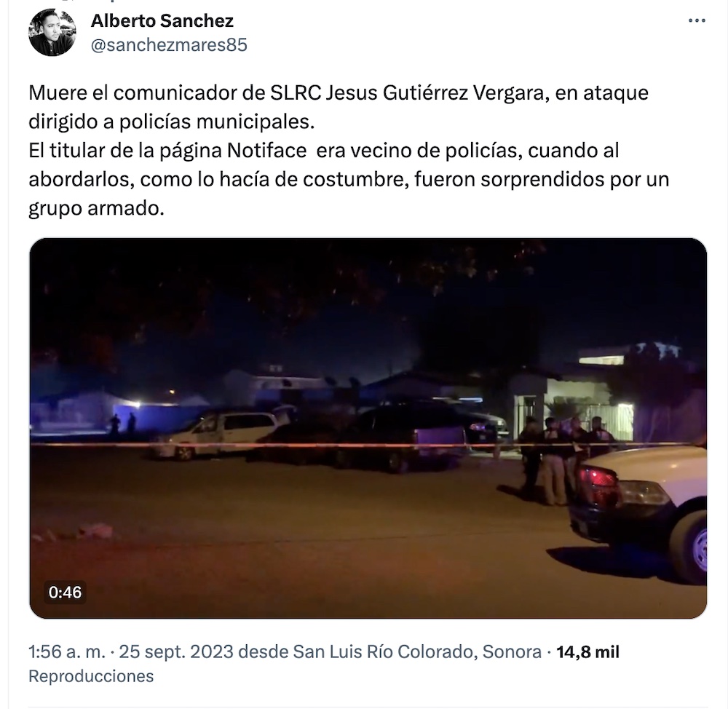Viewport: 728px width, 709px height.
Task: Play the crime scene video
Action: [x=368, y=428]
